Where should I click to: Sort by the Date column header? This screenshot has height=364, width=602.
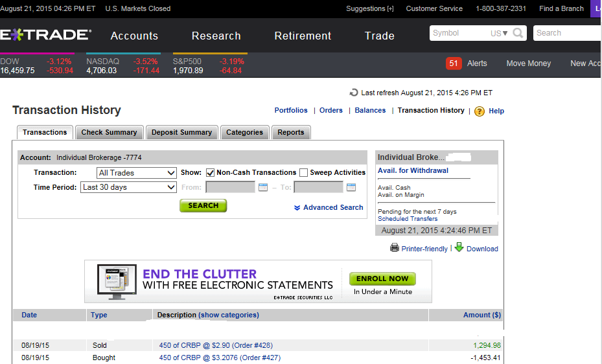[x=29, y=315]
